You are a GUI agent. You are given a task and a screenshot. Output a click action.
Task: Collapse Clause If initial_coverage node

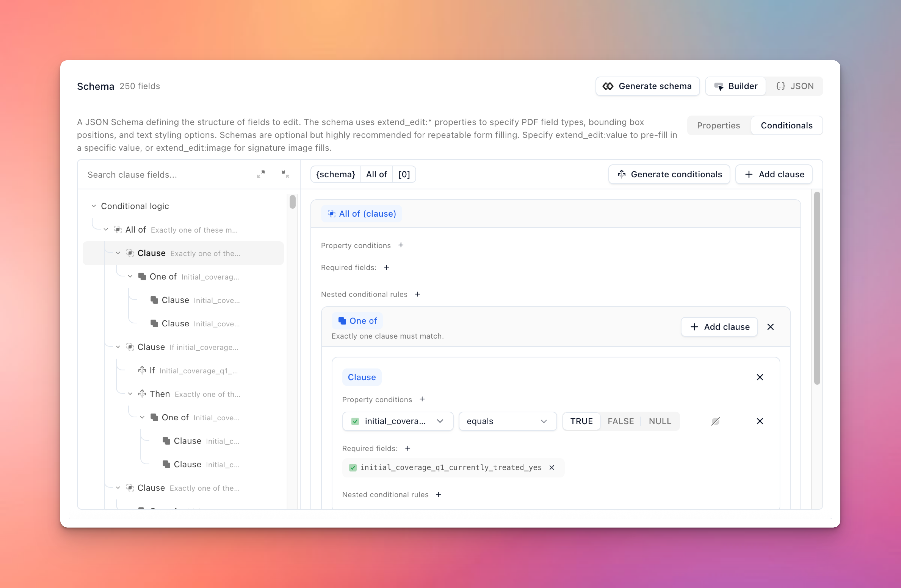(x=118, y=347)
